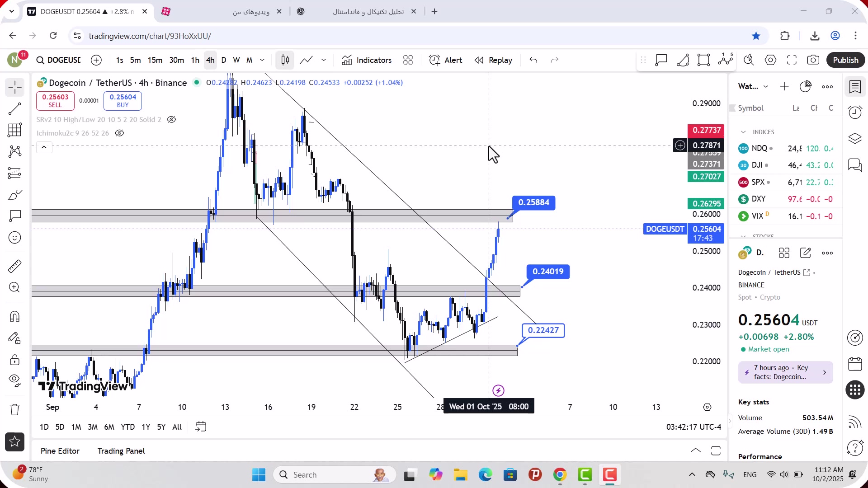This screenshot has width=868, height=488.
Task: Select VIX row in watchlist
Action: coord(786,216)
